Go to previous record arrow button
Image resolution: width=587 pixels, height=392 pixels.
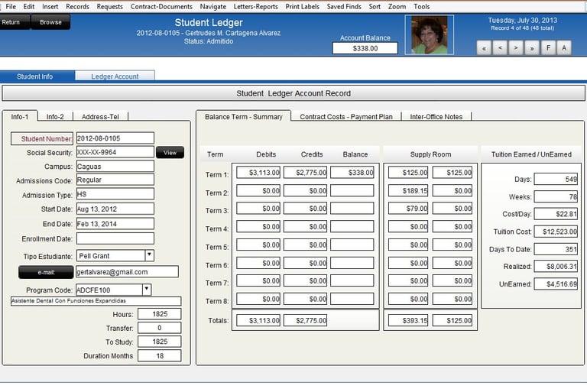coord(500,48)
